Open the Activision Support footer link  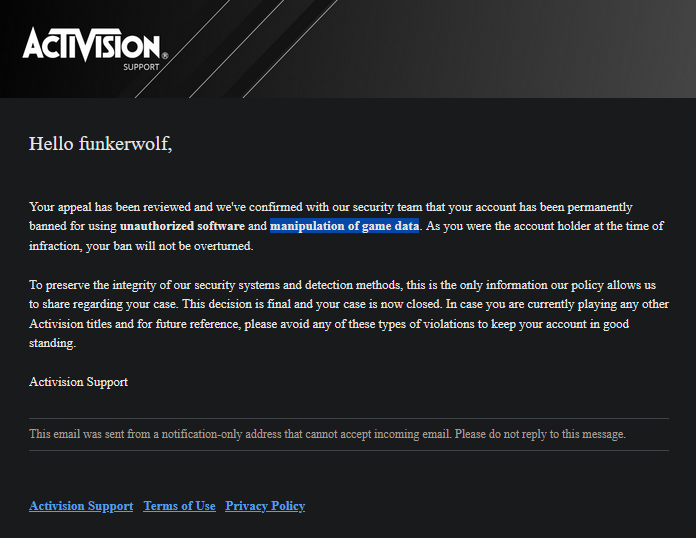point(81,506)
